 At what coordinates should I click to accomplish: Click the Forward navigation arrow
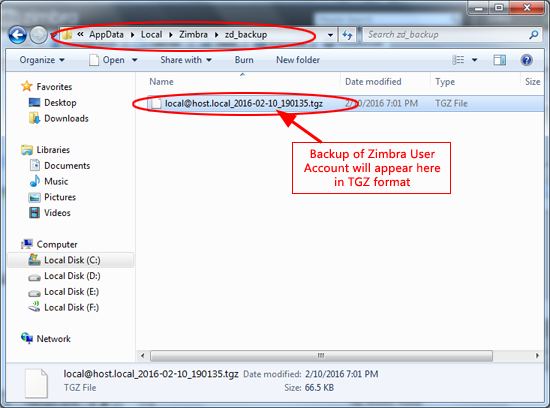pyautogui.click(x=38, y=35)
